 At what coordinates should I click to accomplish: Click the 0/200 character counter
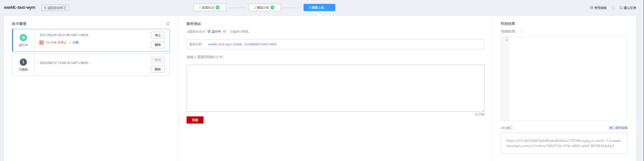click(480, 114)
